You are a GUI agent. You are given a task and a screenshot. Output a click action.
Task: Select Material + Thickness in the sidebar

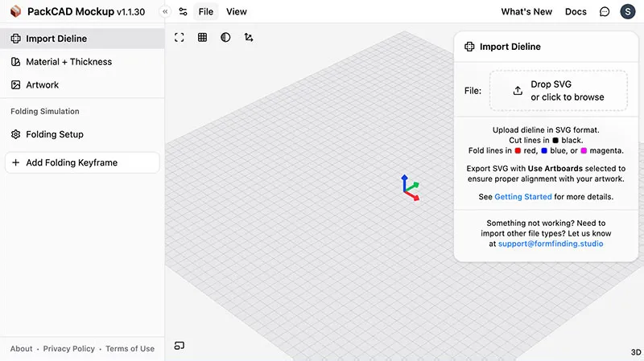click(82, 62)
